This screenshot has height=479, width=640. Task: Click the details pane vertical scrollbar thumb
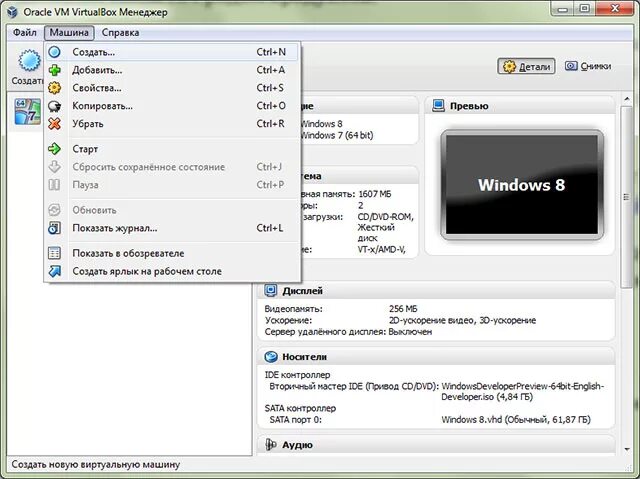(627, 197)
